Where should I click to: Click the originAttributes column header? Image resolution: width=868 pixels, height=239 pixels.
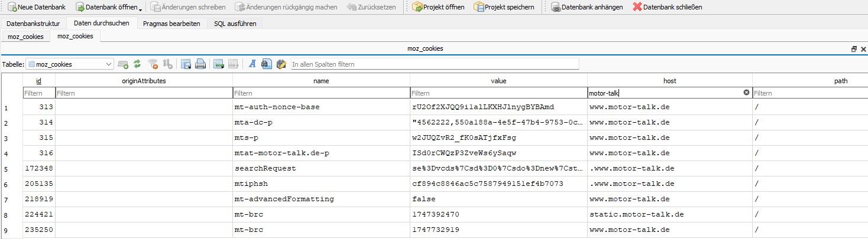click(144, 80)
